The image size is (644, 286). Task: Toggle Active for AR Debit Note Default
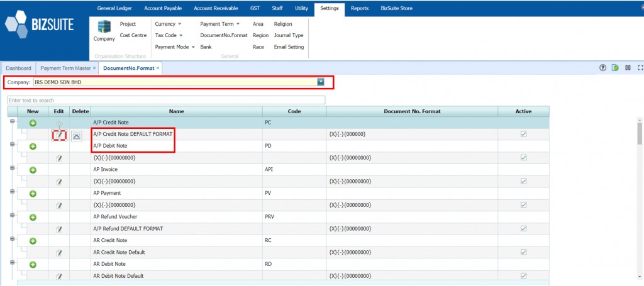524,275
